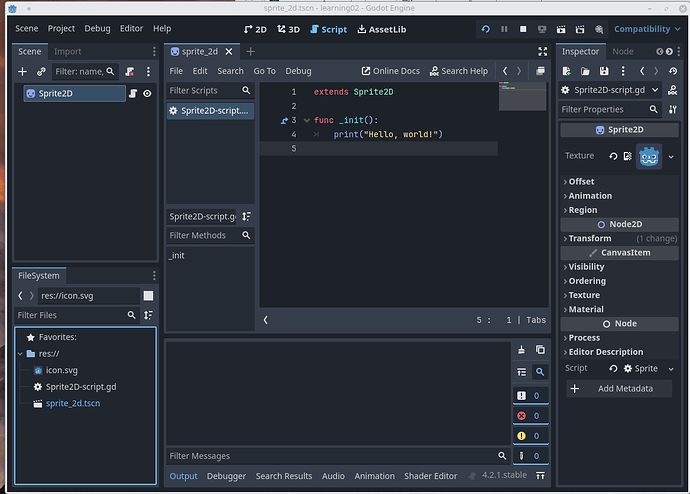
Task: Open script attached to Sprite2D node
Action: 133,93
